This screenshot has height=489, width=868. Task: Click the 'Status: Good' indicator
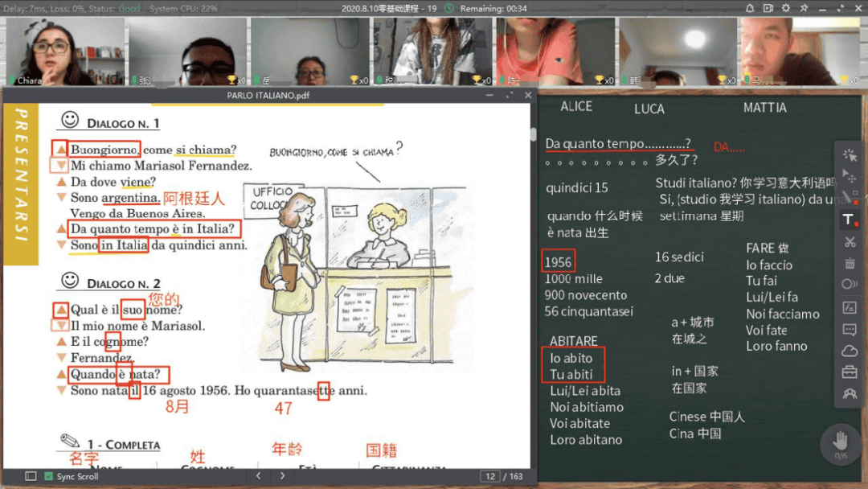point(115,8)
